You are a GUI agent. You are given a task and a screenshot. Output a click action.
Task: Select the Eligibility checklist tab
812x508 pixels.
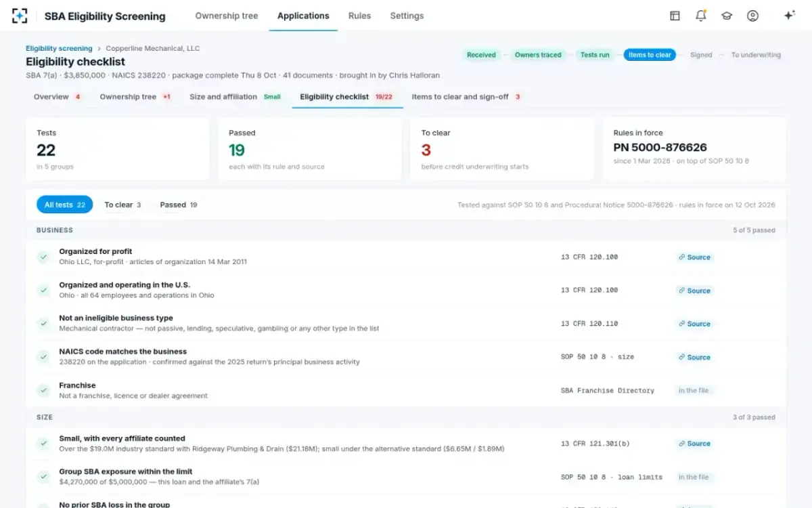point(347,97)
